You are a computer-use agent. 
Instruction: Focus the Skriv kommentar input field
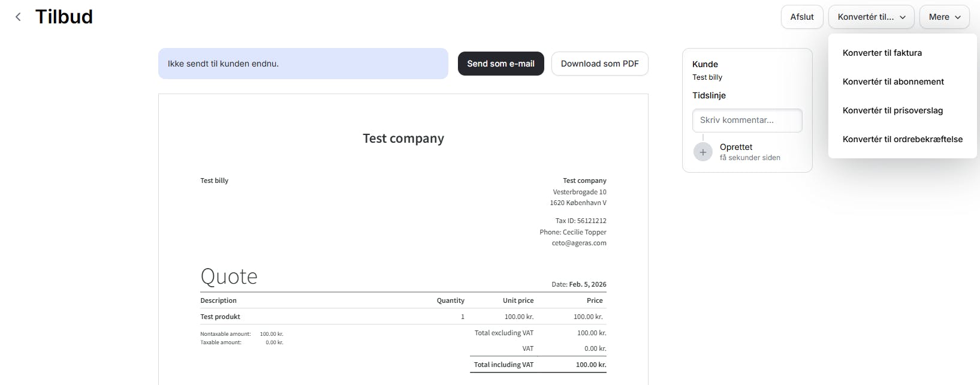pos(747,120)
